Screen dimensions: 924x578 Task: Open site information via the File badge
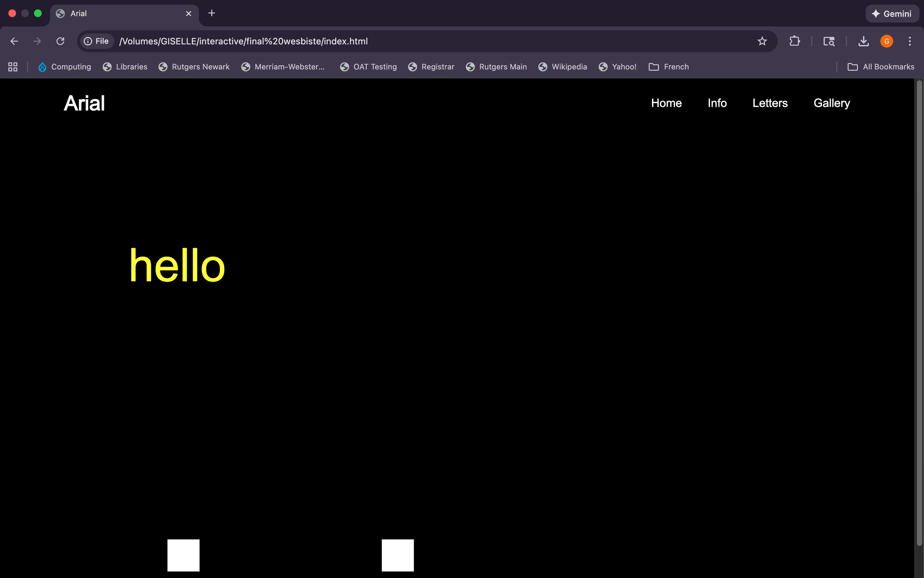coord(96,41)
